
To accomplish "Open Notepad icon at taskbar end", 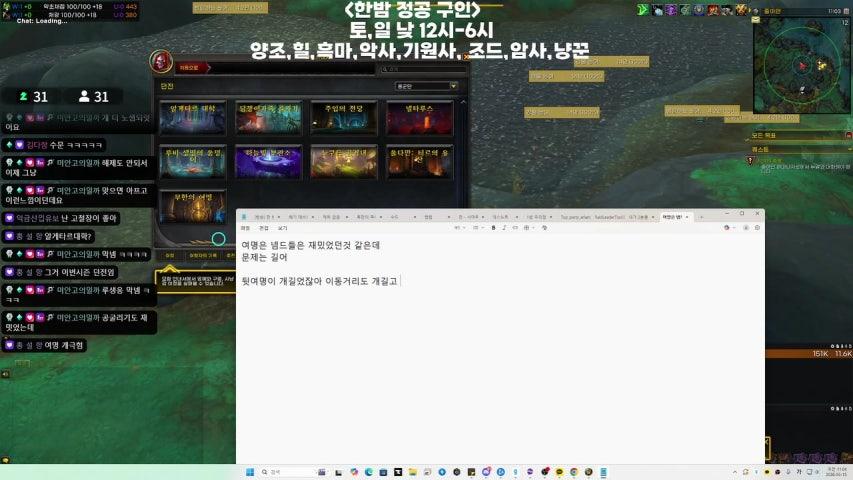I will 603,472.
